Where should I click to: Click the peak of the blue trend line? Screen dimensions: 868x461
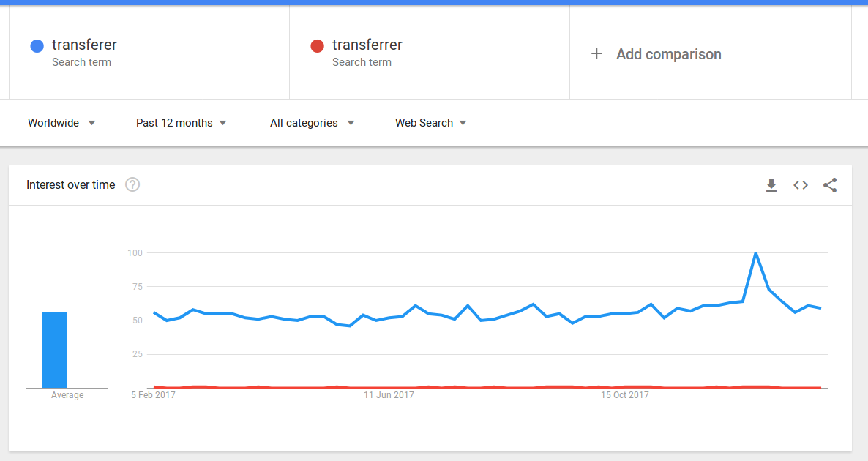(757, 252)
